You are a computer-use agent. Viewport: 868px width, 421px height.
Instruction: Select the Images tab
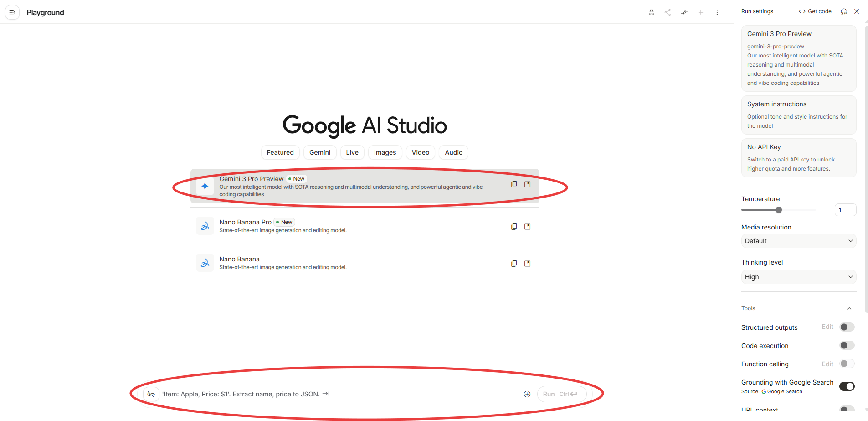(385, 152)
